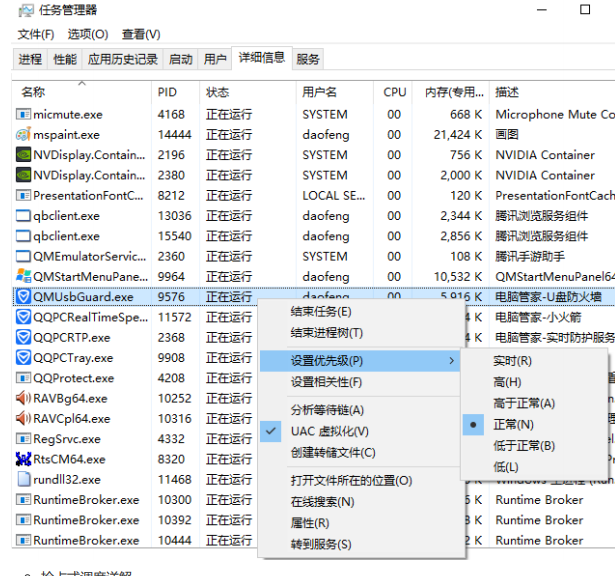The image size is (615, 576).
Task: Set priority to 低于正常(B)
Action: pyautogui.click(x=534, y=446)
